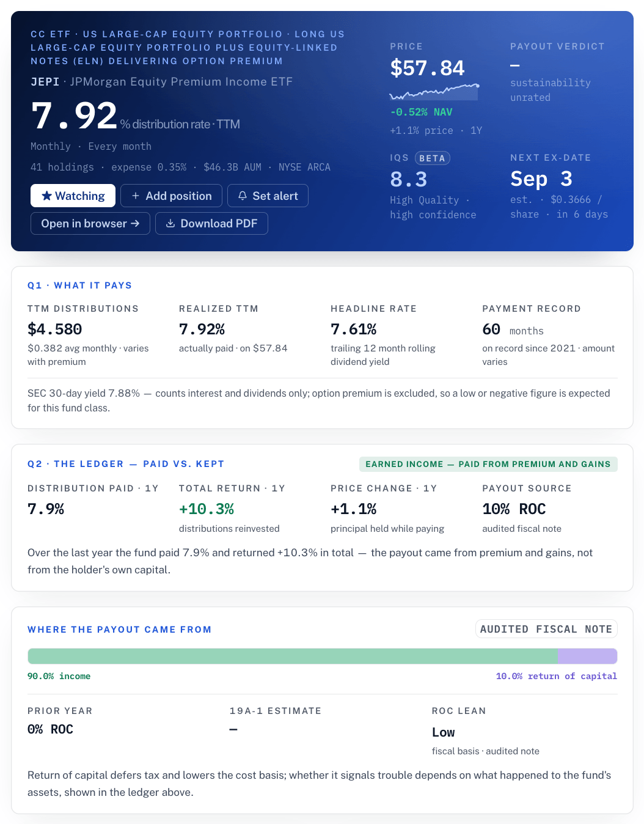Viewport: 644px width, 824px height.
Task: Click the $4.580 TTM distributions value
Action: click(x=54, y=329)
